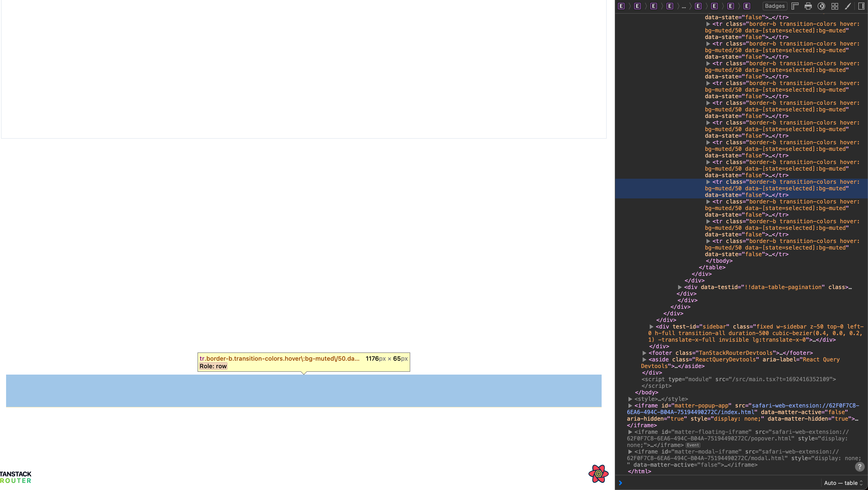Expand the sidebar div node
868x490 pixels.
651,327
